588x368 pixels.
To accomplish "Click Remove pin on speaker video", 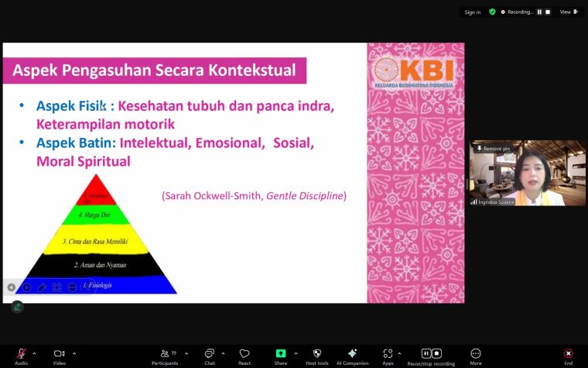I will point(494,148).
